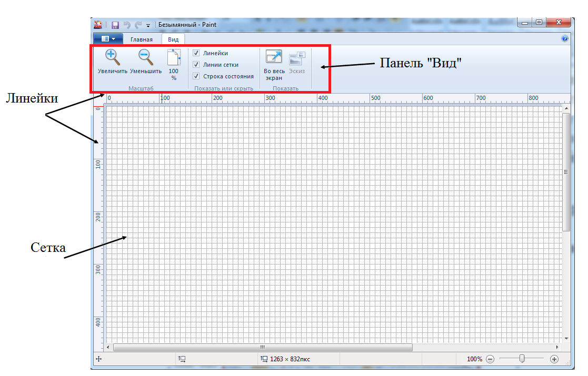
Task: Click the Уменьшить zoom out magnifier
Action: [x=145, y=57]
